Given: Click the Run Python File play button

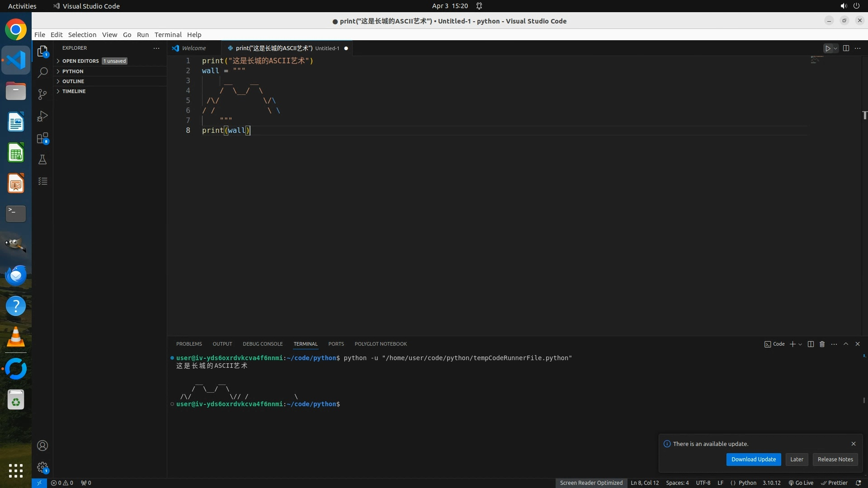Looking at the screenshot, I should pos(827,48).
